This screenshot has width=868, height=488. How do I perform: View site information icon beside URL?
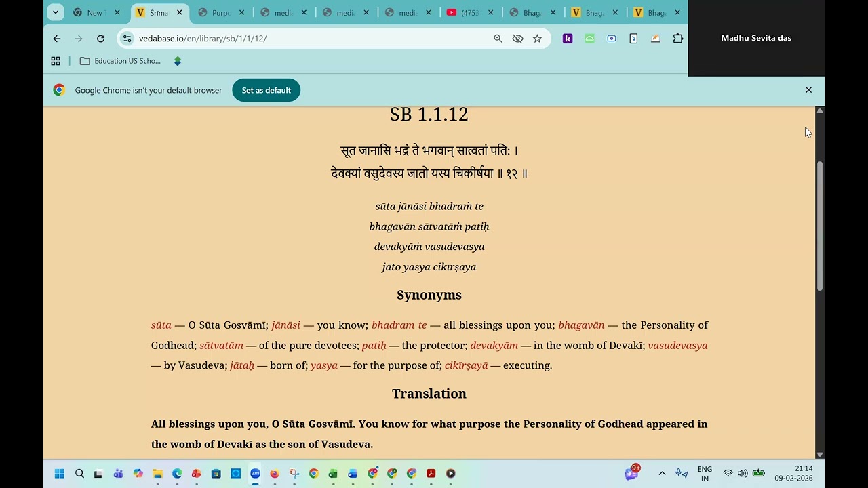pyautogui.click(x=127, y=39)
